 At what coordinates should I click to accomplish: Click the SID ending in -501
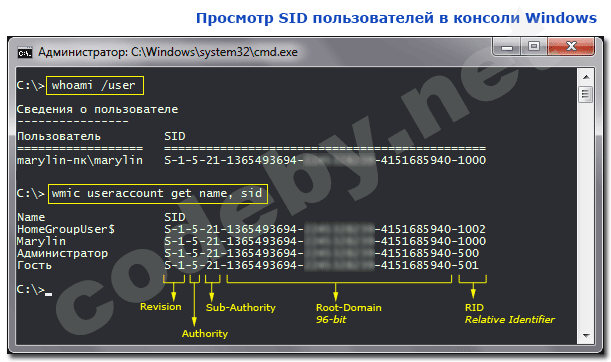point(321,265)
